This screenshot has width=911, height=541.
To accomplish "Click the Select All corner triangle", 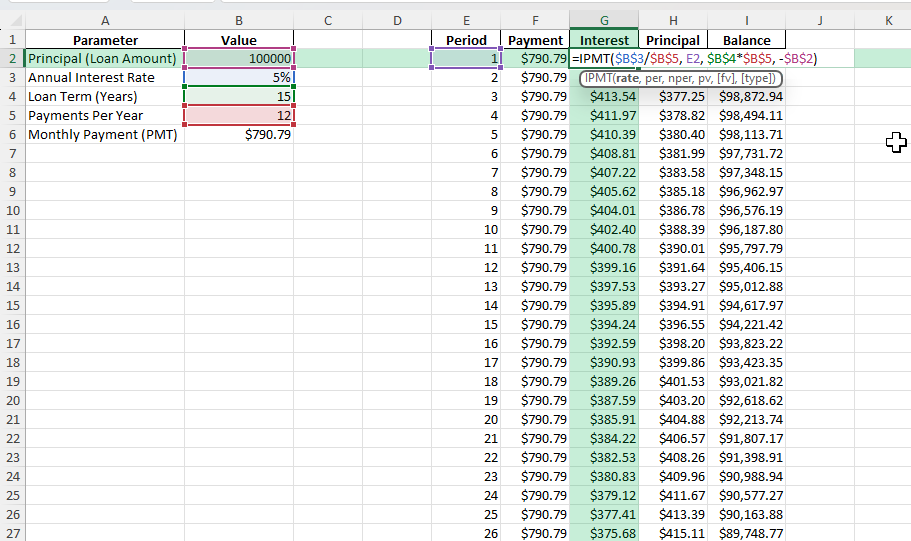I will tap(16, 22).
